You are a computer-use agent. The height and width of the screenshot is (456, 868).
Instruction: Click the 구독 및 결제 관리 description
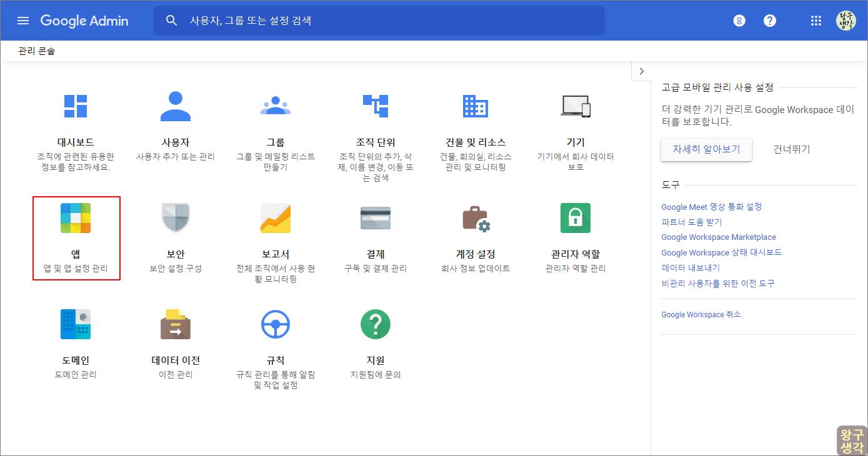point(376,269)
